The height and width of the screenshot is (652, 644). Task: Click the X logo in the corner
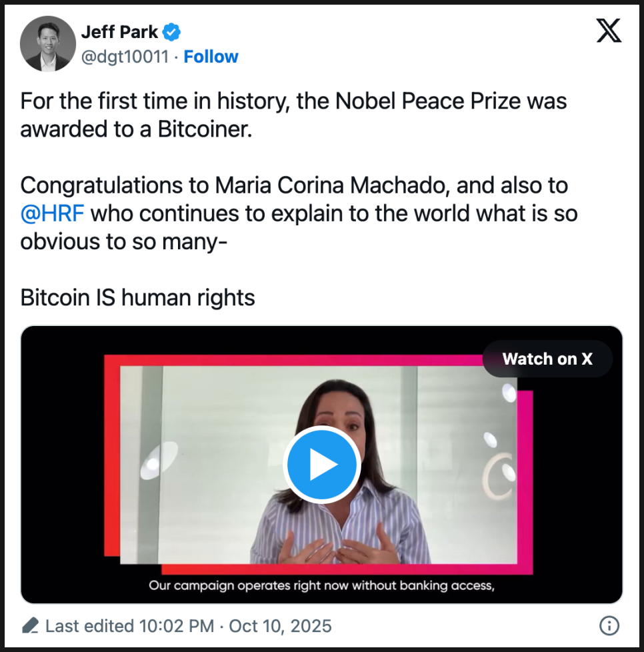pos(608,31)
